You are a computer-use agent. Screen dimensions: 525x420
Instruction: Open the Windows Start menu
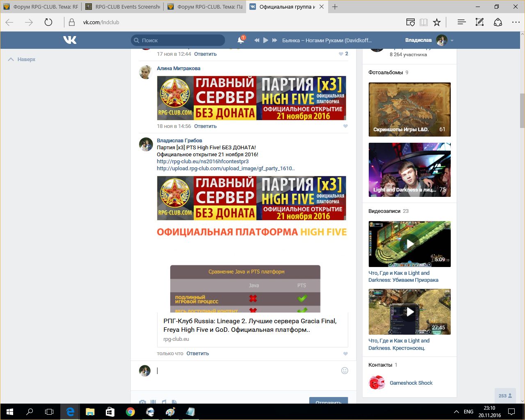click(x=10, y=412)
